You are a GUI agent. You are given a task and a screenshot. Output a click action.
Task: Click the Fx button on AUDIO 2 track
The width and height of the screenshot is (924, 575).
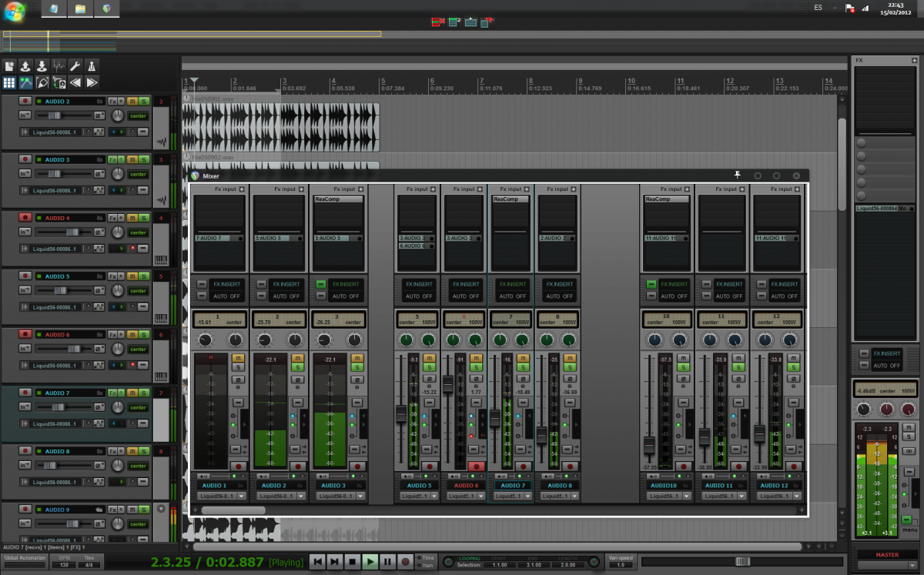coord(114,102)
